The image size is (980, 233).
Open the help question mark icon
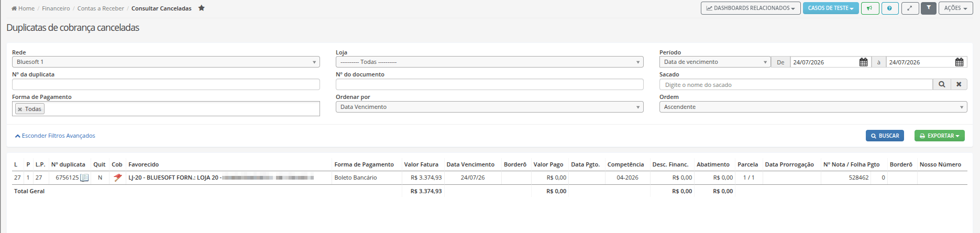(890, 8)
